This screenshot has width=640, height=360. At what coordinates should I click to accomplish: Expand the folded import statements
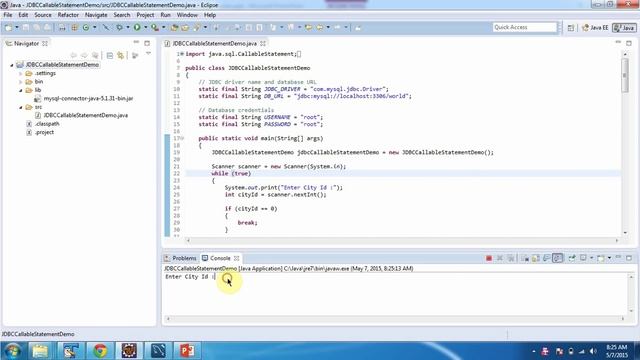[x=182, y=54]
